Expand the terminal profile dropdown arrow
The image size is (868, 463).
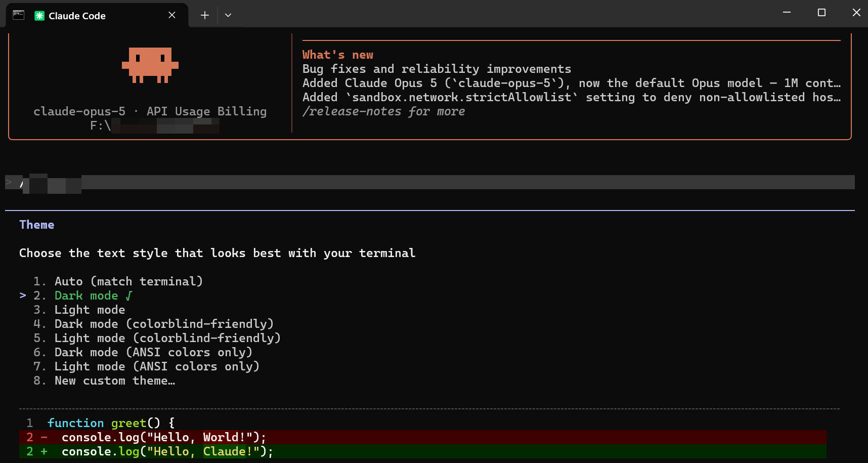point(228,15)
